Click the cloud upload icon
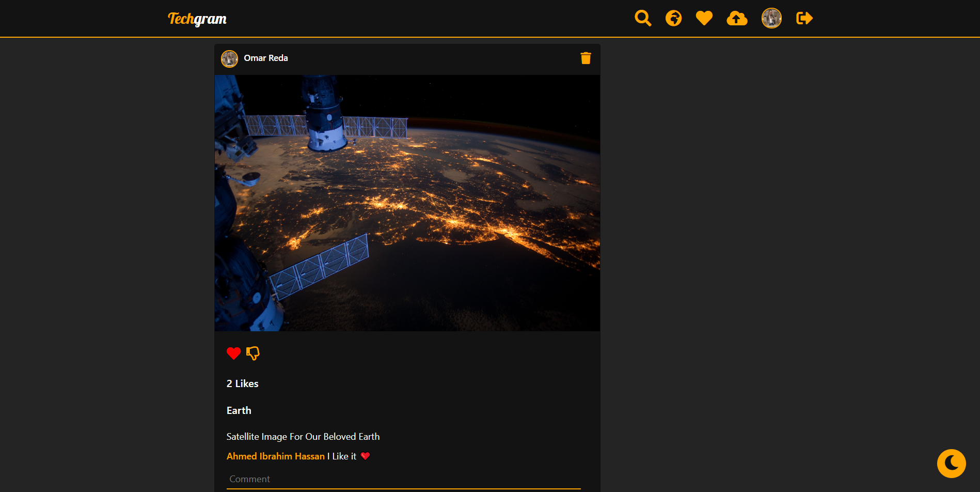 coord(737,19)
